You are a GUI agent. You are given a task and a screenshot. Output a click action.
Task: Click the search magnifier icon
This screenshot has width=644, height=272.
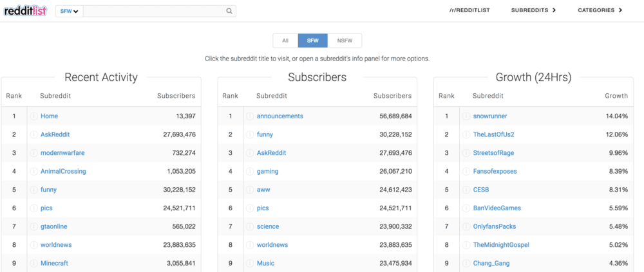coord(229,11)
